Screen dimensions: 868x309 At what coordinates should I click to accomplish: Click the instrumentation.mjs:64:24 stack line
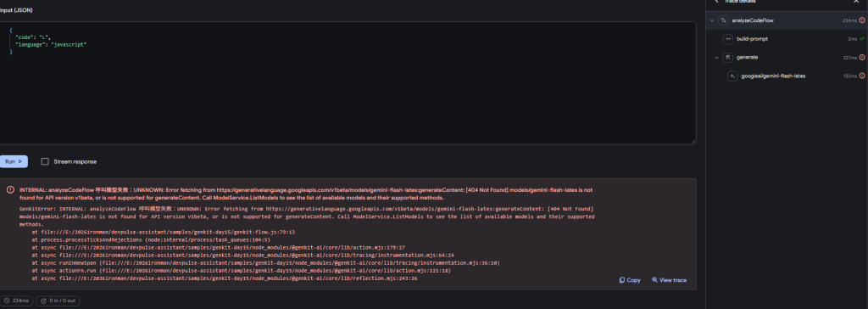243,256
